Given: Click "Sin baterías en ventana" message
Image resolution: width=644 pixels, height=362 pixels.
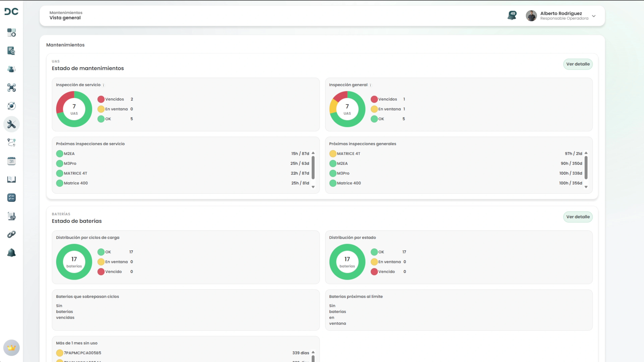Looking at the screenshot, I should click(337, 315).
